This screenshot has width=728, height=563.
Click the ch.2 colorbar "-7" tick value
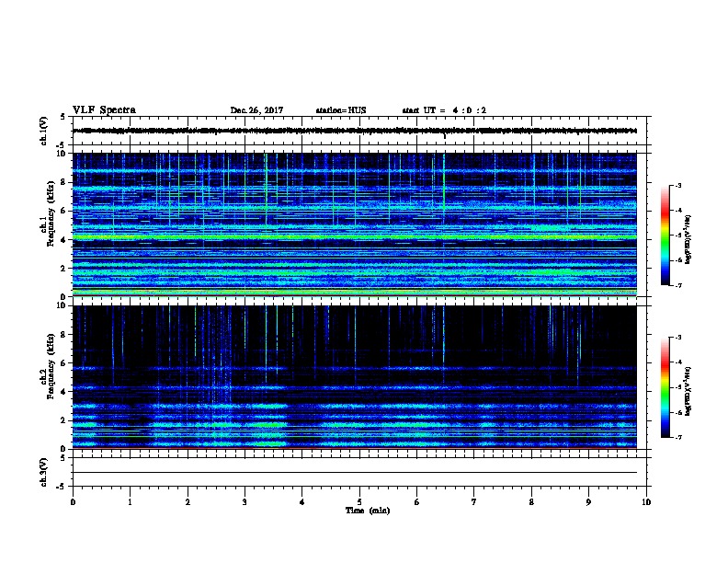pyautogui.click(x=678, y=438)
